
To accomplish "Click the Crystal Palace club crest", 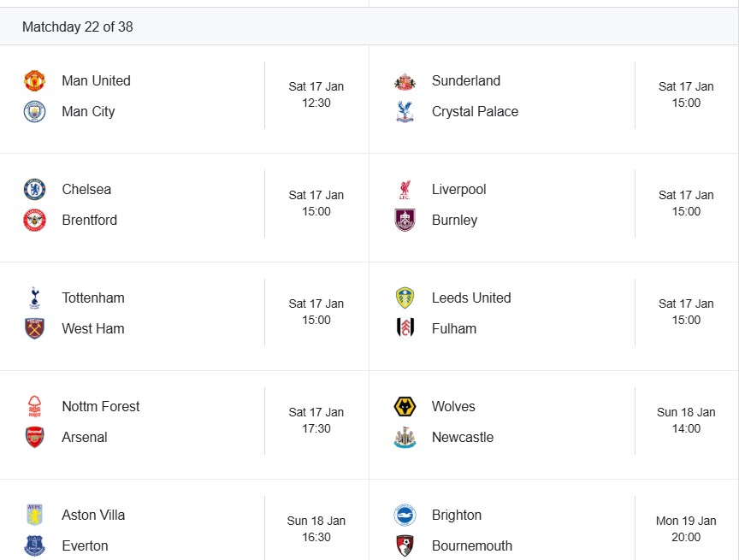I will (x=405, y=112).
